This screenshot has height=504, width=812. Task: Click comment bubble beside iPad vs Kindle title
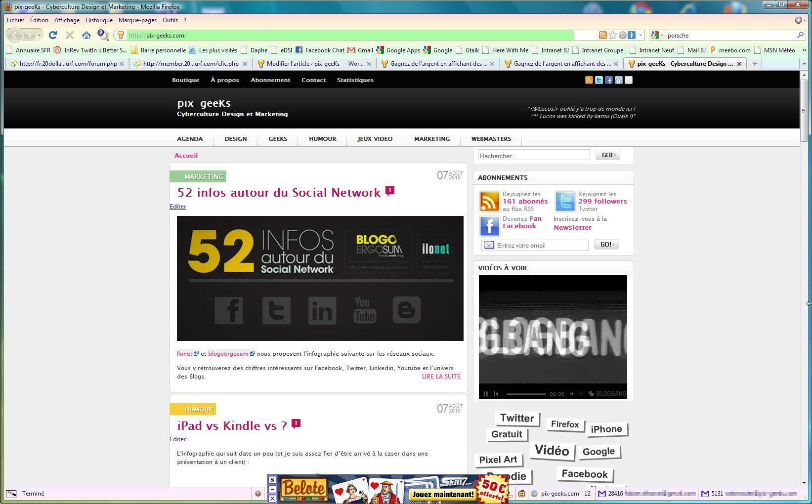pyautogui.click(x=296, y=423)
